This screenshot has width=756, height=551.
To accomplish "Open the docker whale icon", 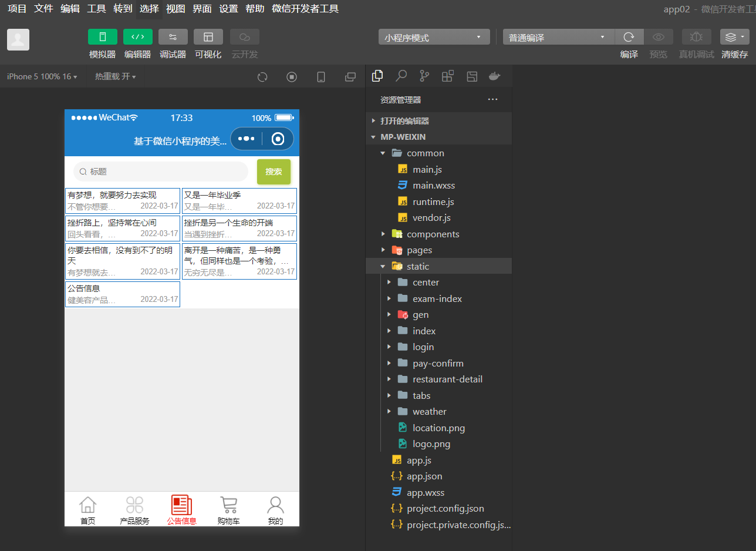I will click(x=495, y=76).
